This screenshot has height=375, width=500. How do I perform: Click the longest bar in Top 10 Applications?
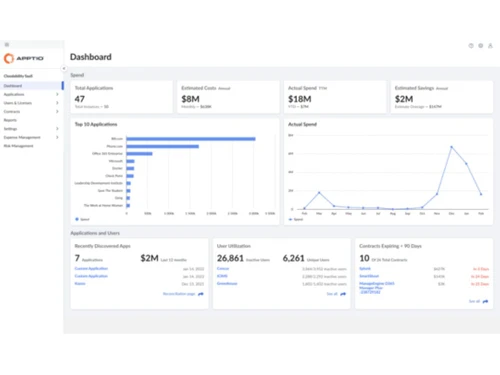tap(191, 139)
